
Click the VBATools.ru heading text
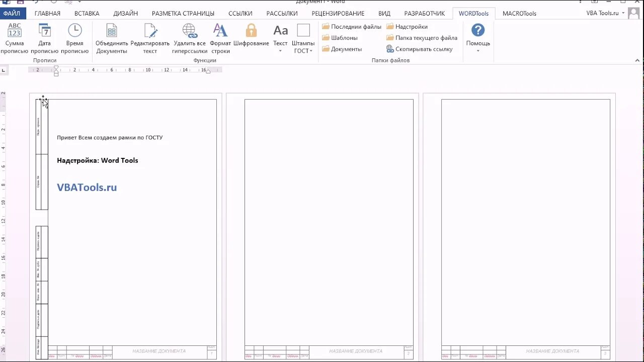(87, 188)
